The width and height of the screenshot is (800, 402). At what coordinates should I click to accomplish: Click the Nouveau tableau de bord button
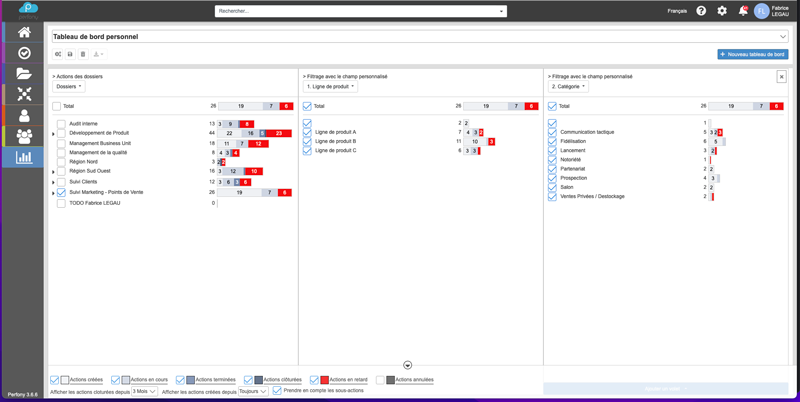click(x=752, y=54)
